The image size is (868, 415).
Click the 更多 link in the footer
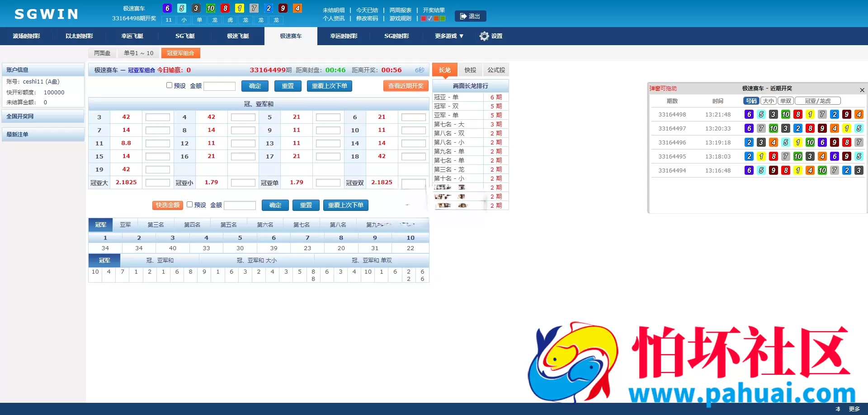click(854, 409)
